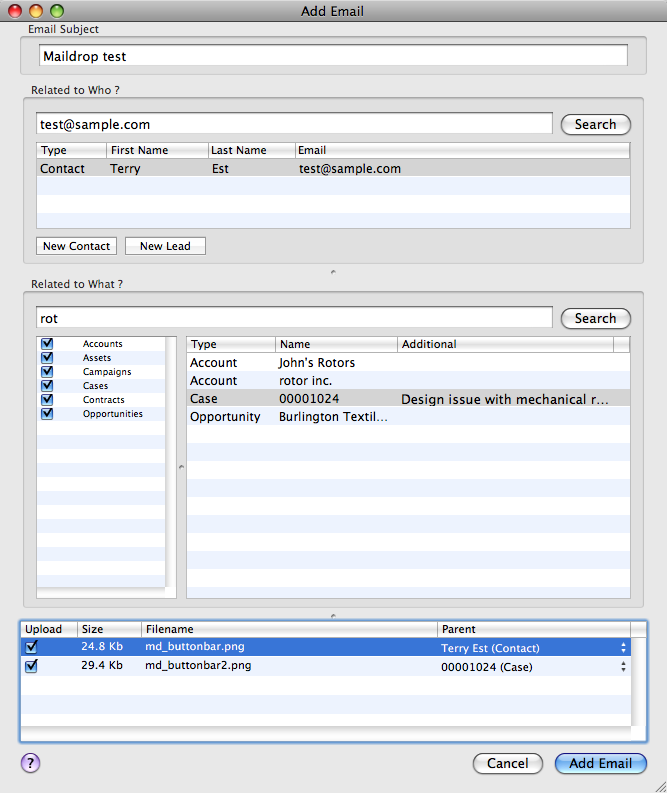Sort contacts by Email column header
Viewport: 667px width, 793px height.
coord(462,150)
